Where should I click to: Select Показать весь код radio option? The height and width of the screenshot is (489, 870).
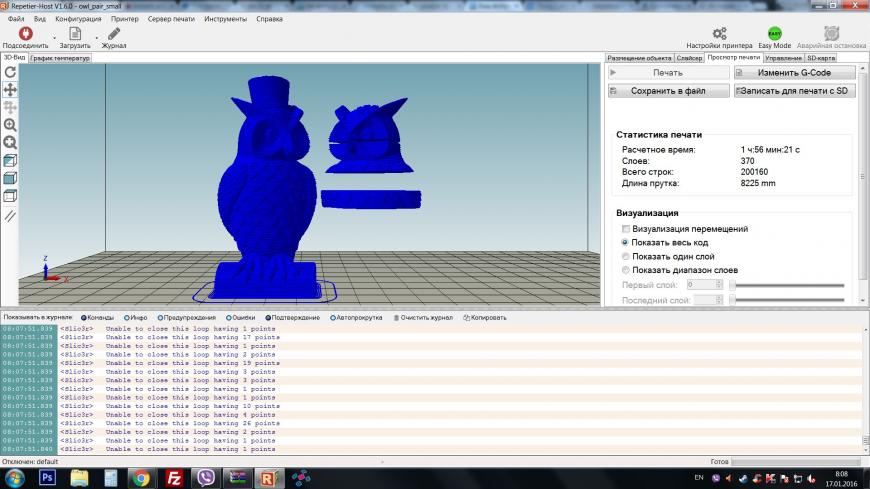(625, 243)
